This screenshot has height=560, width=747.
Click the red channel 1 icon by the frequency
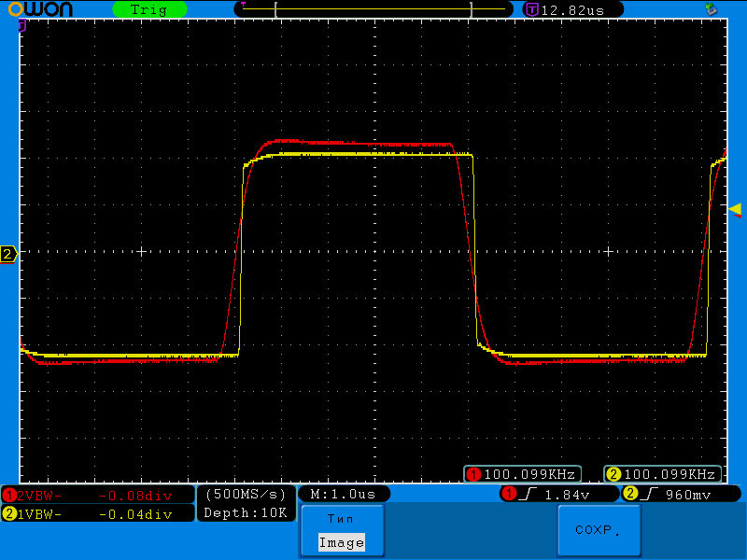[x=473, y=474]
